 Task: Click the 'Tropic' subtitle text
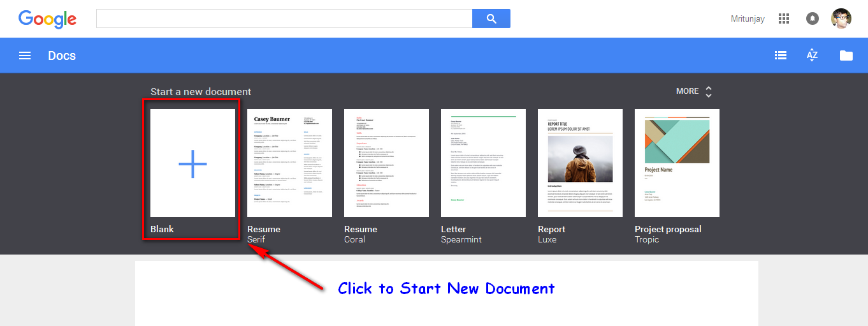(647, 240)
